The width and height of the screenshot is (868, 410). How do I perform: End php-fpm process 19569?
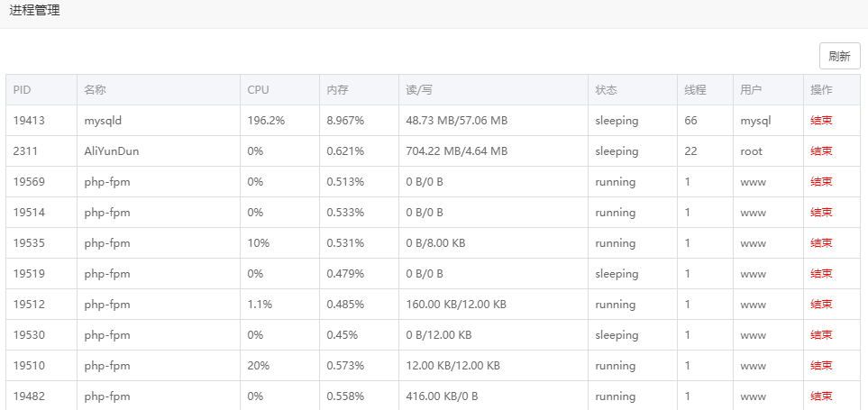pos(821,182)
